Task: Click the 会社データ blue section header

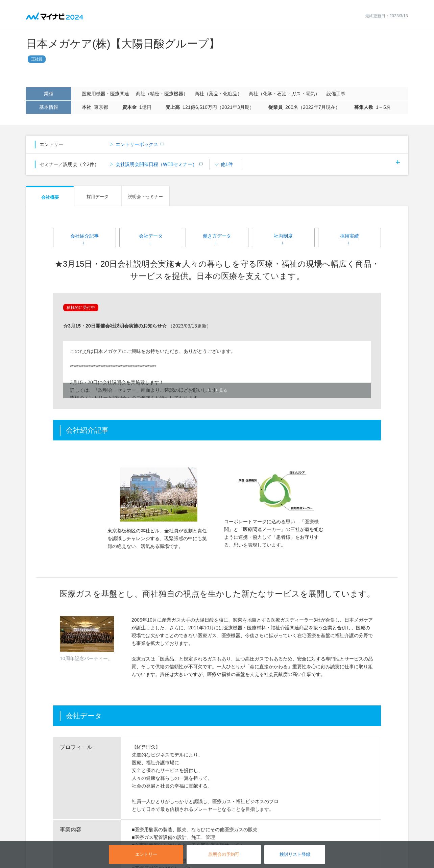Action: (x=217, y=716)
